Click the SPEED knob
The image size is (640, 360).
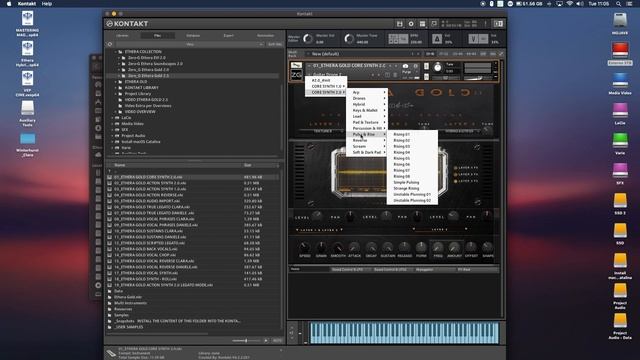tap(304, 247)
